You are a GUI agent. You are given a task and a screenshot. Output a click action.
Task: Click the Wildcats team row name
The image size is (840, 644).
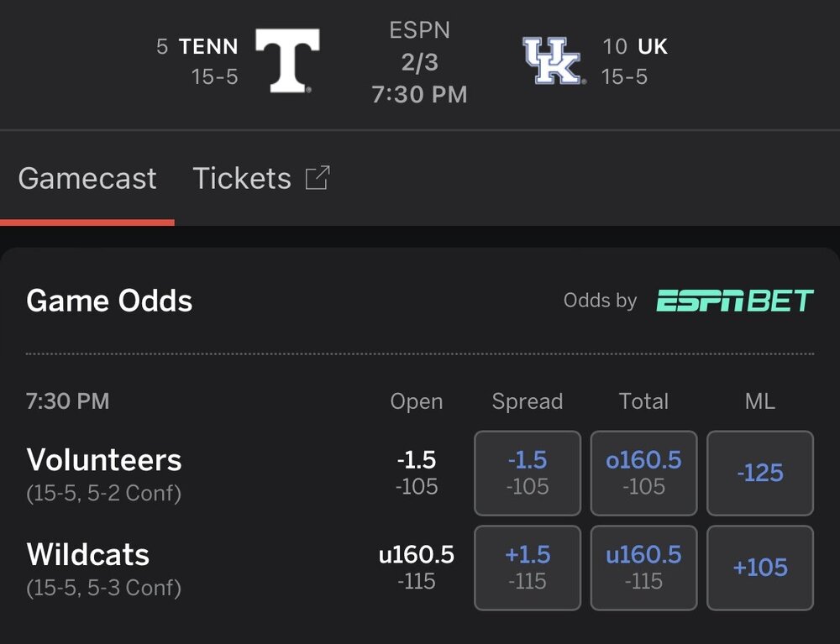coord(88,555)
